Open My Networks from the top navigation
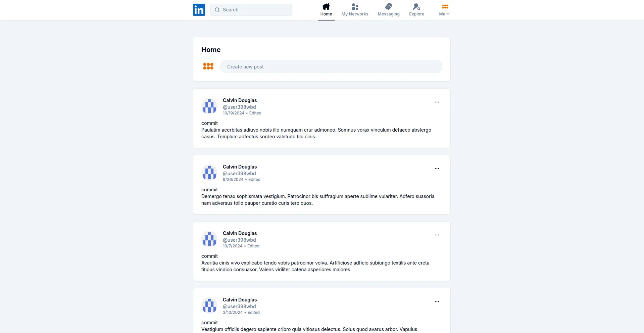Viewport: 644px width, 333px height. tap(355, 9)
